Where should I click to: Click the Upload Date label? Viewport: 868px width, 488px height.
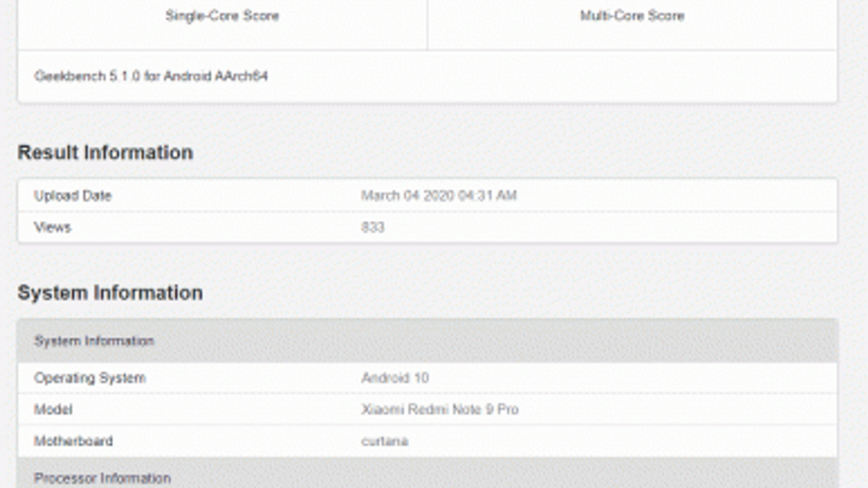point(73,196)
